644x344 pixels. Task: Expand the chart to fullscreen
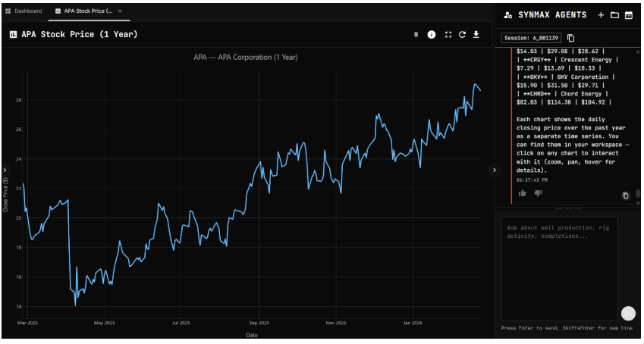point(448,35)
